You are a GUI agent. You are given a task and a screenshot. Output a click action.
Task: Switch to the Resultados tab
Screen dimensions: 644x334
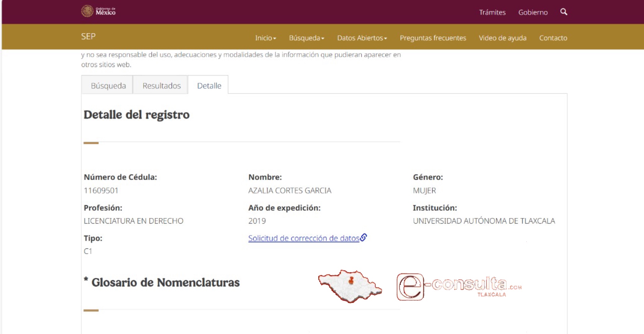click(161, 86)
